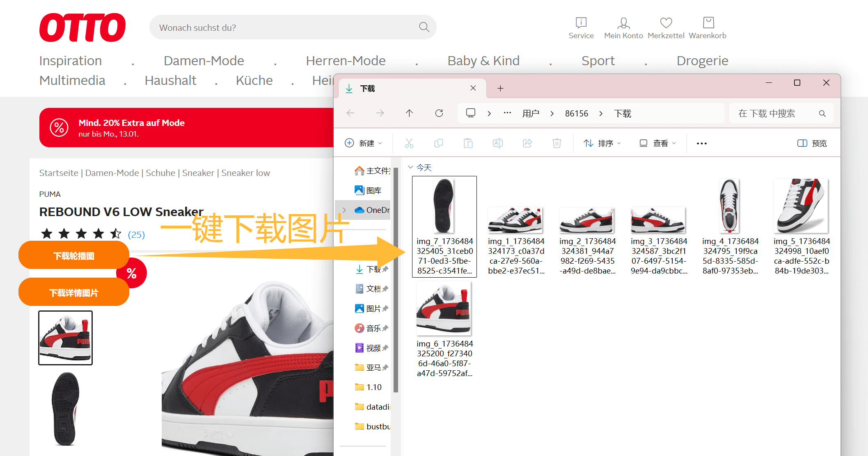Click the OTTO logo

click(82, 27)
